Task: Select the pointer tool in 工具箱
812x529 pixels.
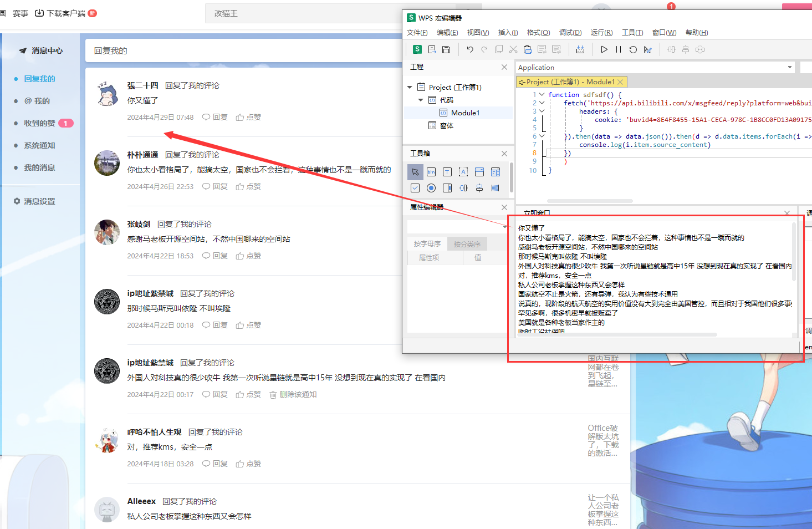Action: 415,172
